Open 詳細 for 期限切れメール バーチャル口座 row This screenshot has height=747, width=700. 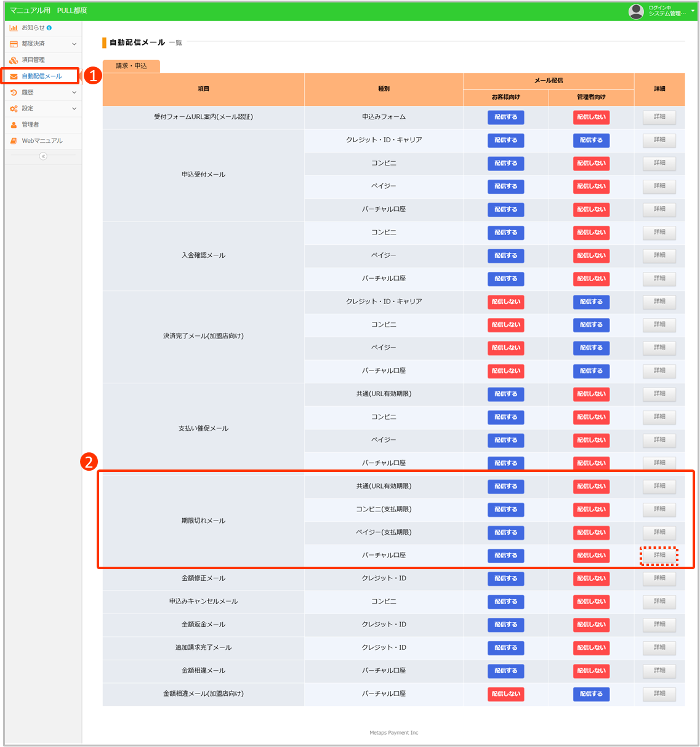pos(659,555)
